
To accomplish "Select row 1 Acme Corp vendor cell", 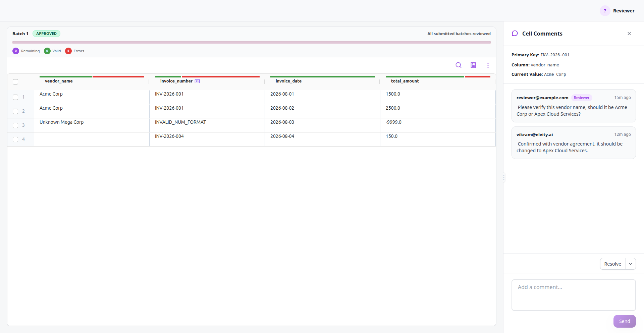I will (92, 97).
